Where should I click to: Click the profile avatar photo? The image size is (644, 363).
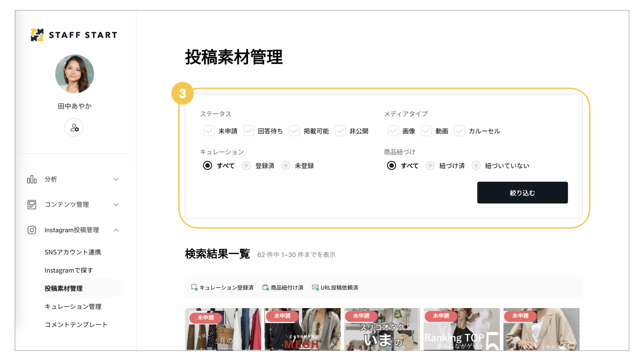coord(74,74)
